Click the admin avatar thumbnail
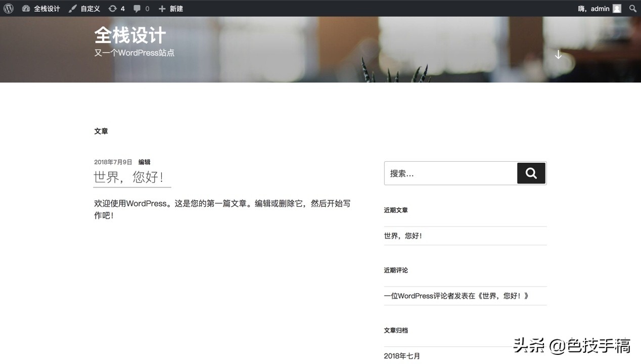Viewport: 641px width, 364px height. (x=616, y=8)
